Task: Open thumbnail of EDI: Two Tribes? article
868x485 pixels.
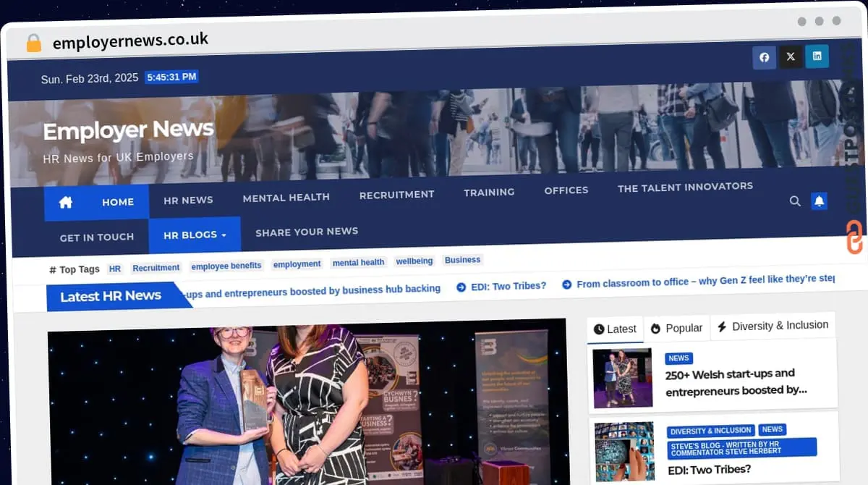Action: [x=624, y=452]
